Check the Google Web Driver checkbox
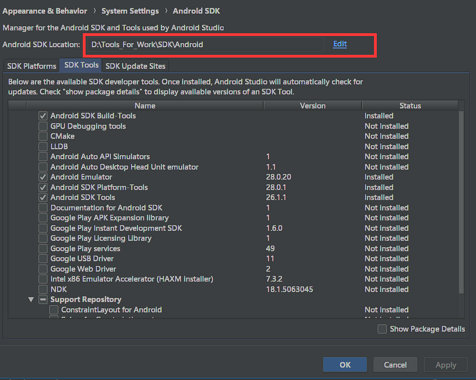Screen dimensions: 476x380 pyautogui.click(x=43, y=269)
